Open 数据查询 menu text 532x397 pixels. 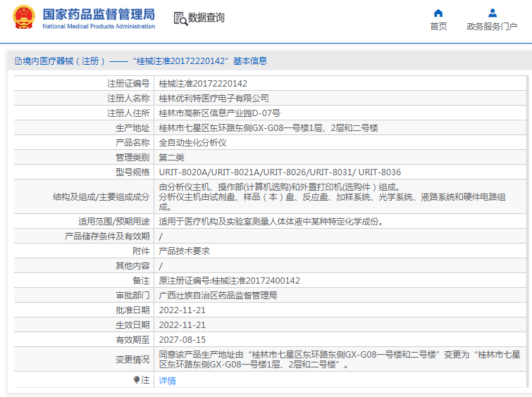(x=206, y=18)
